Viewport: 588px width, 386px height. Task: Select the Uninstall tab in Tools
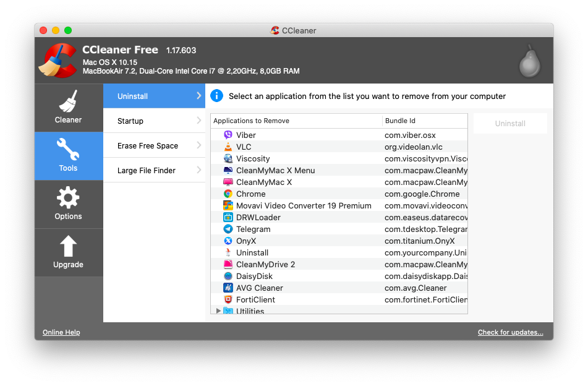[x=147, y=96]
